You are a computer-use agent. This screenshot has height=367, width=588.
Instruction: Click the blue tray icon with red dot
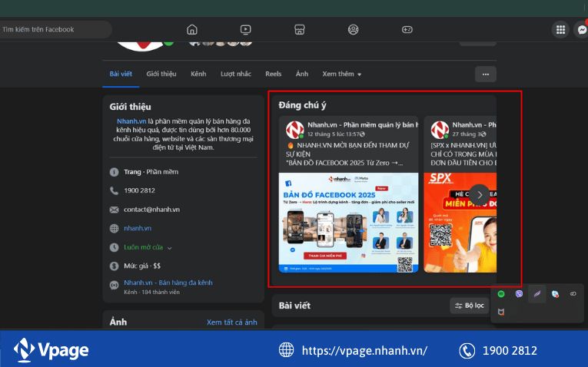(x=555, y=294)
